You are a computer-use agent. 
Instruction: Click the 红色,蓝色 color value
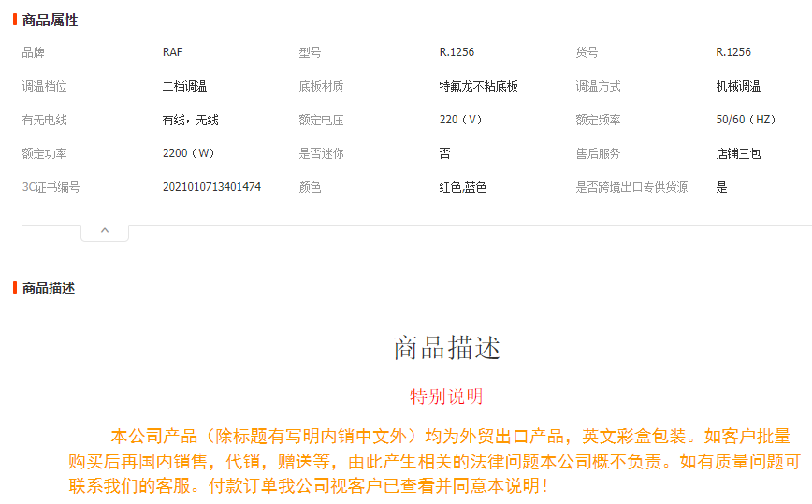[x=463, y=187]
